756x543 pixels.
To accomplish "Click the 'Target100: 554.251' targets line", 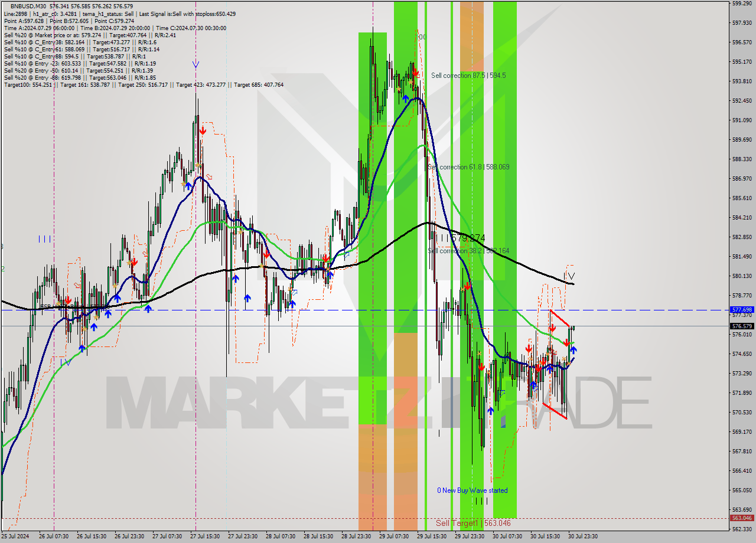I will click(144, 84).
